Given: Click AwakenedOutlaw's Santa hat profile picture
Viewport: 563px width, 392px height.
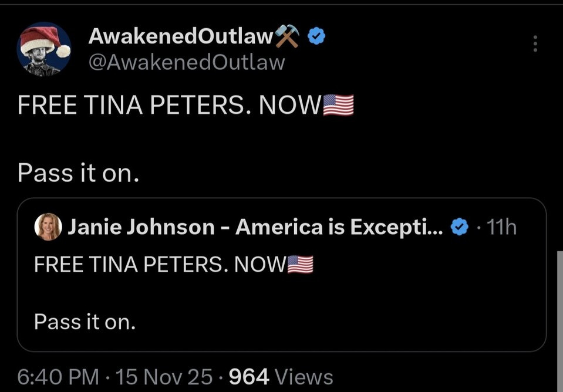Looking at the screenshot, I should (x=46, y=49).
